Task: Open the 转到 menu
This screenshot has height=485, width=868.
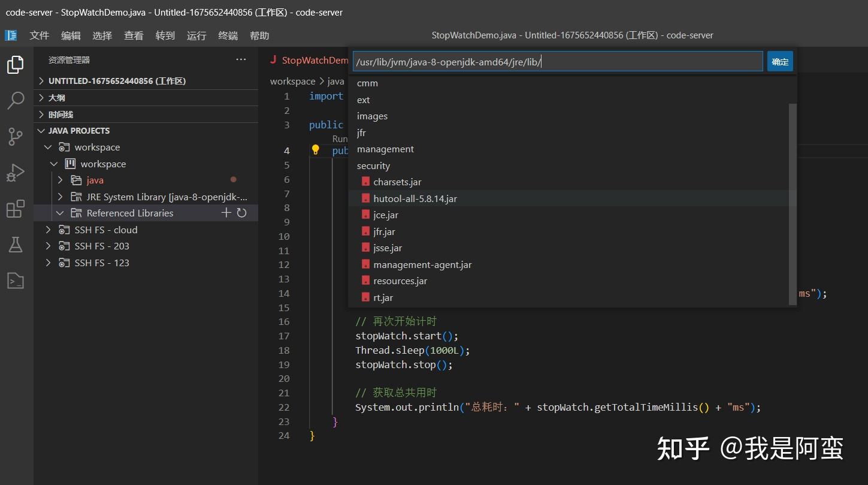Action: pos(165,35)
